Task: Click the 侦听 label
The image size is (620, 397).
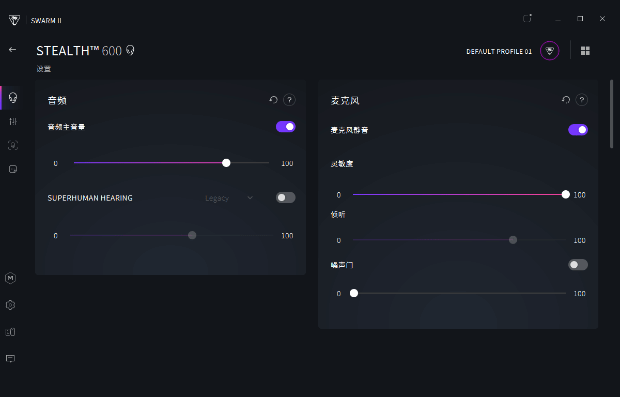Action: (x=338, y=214)
